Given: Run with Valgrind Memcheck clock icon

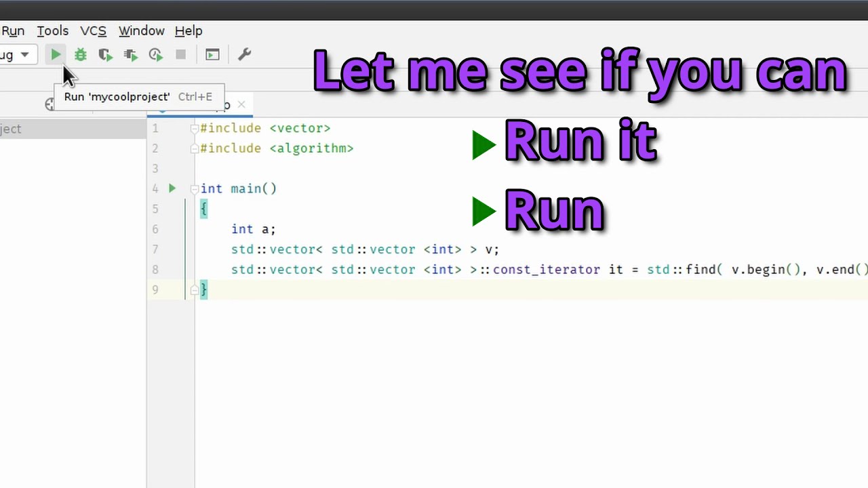Looking at the screenshot, I should click(155, 55).
